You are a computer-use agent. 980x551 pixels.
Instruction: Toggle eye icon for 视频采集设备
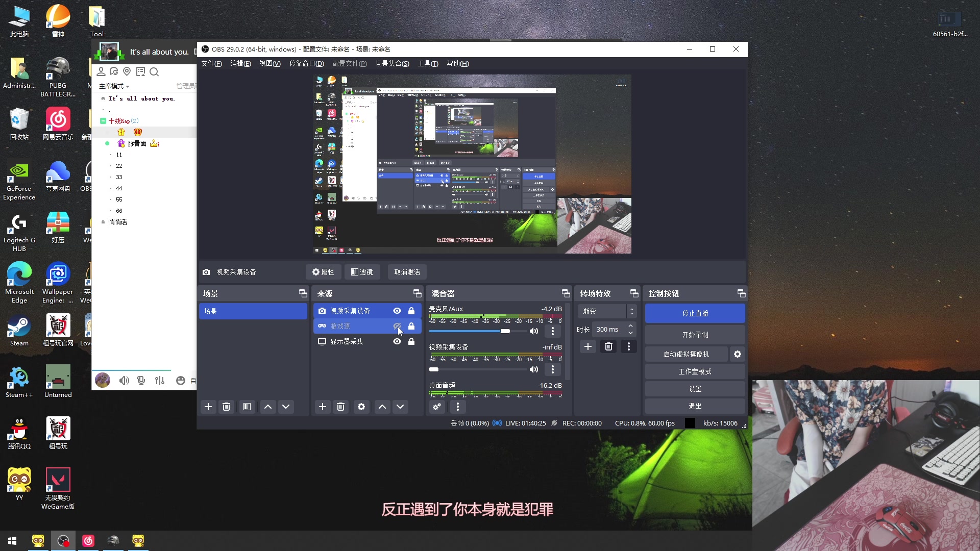point(397,310)
